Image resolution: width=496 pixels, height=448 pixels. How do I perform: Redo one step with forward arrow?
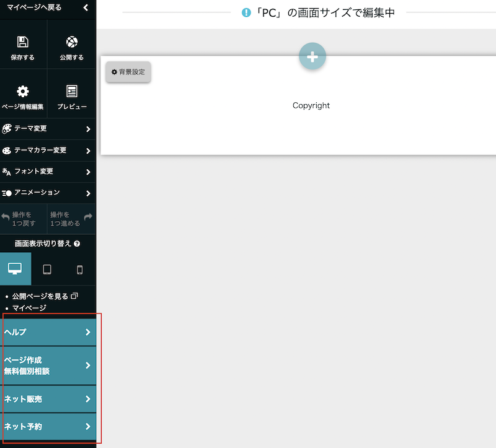tap(88, 217)
